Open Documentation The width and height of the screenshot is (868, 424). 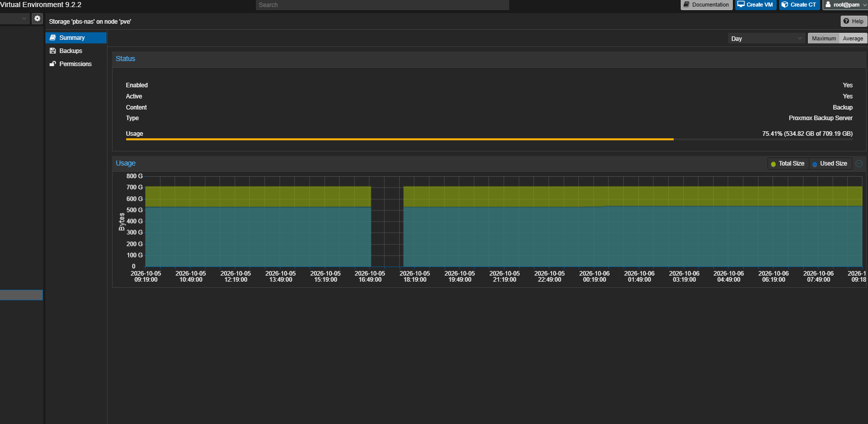(707, 5)
